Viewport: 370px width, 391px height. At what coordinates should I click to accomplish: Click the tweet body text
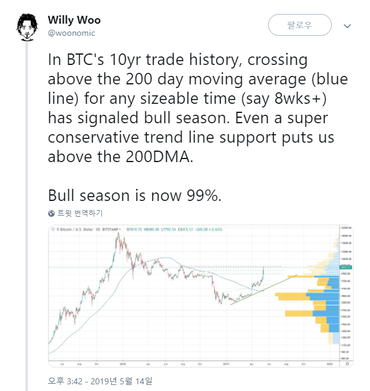(x=197, y=127)
